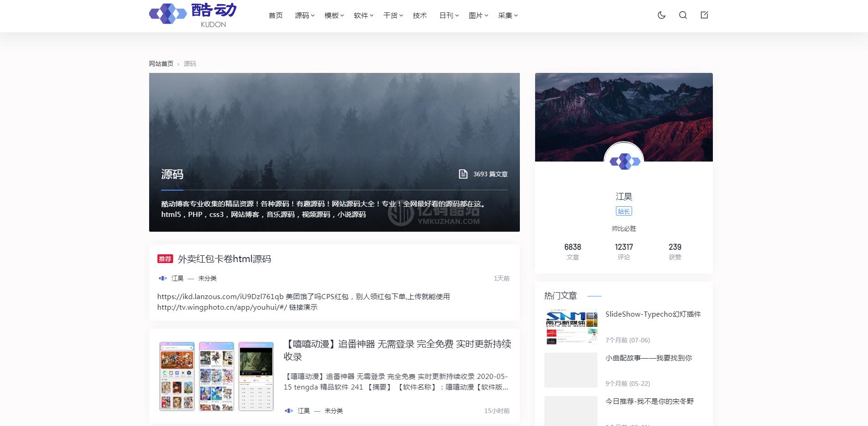
Task: Open the 软件 dropdown menu
Action: (x=363, y=16)
